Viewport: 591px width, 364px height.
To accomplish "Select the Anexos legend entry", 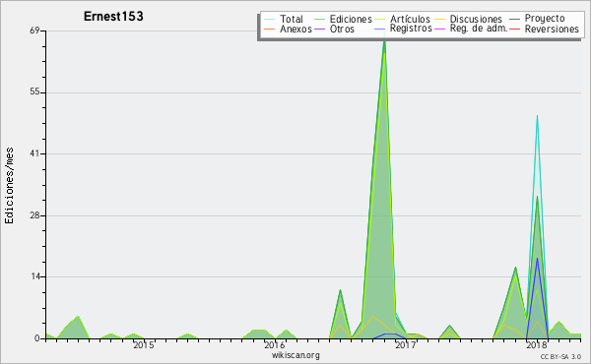I will (288, 29).
